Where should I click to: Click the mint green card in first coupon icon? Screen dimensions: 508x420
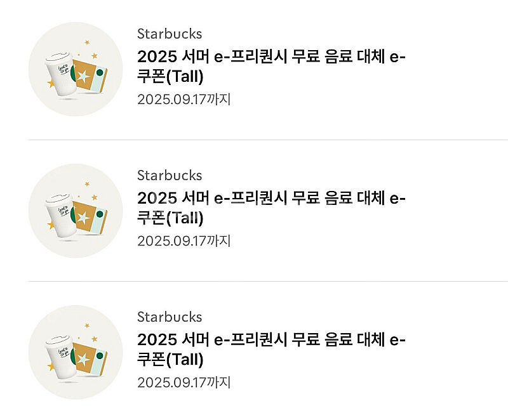click(x=99, y=77)
